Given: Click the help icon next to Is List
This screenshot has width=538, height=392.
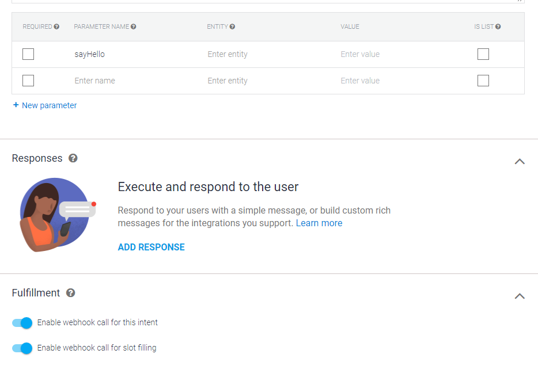Looking at the screenshot, I should [498, 27].
